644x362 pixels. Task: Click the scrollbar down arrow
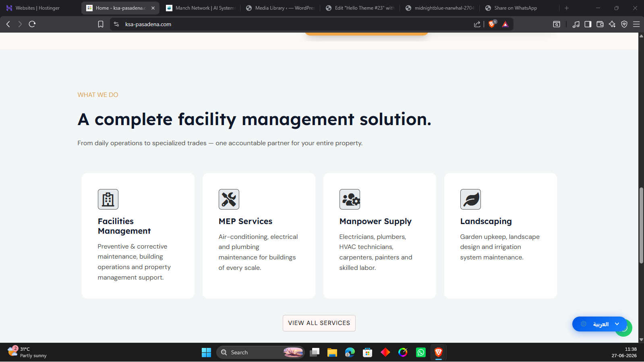tap(641, 340)
